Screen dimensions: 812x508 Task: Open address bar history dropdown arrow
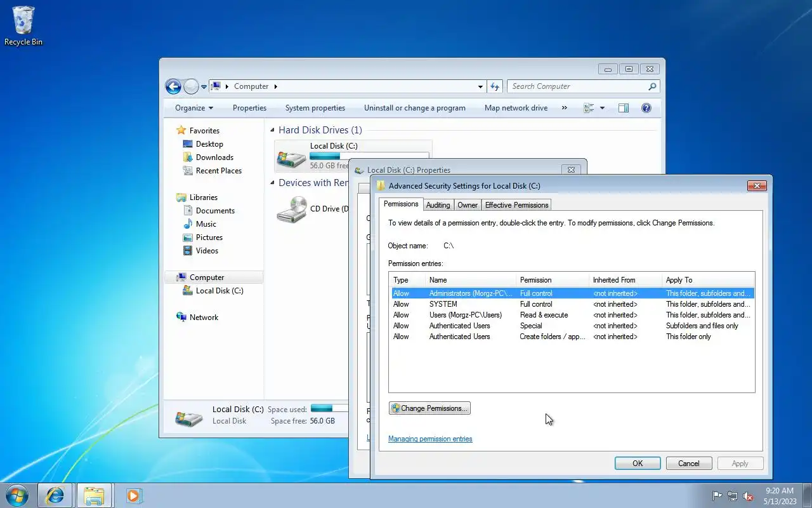click(480, 86)
